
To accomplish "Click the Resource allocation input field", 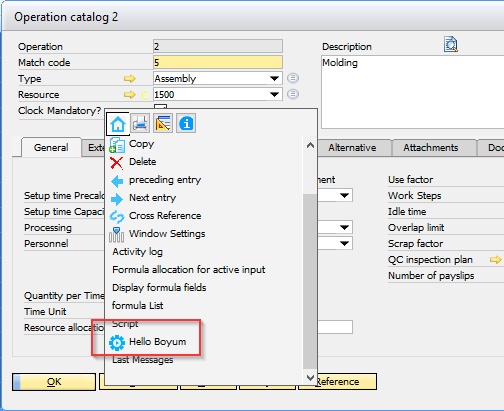I will tap(335, 327).
